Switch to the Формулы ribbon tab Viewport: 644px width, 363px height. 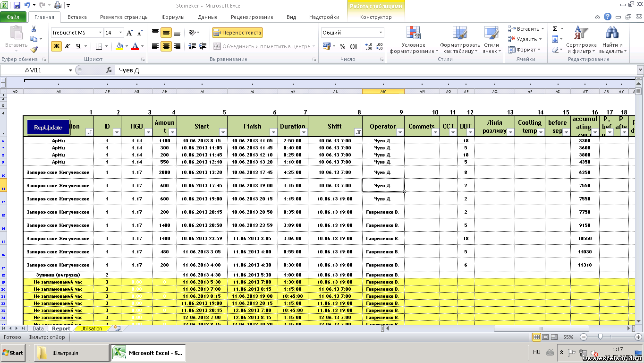coord(173,17)
